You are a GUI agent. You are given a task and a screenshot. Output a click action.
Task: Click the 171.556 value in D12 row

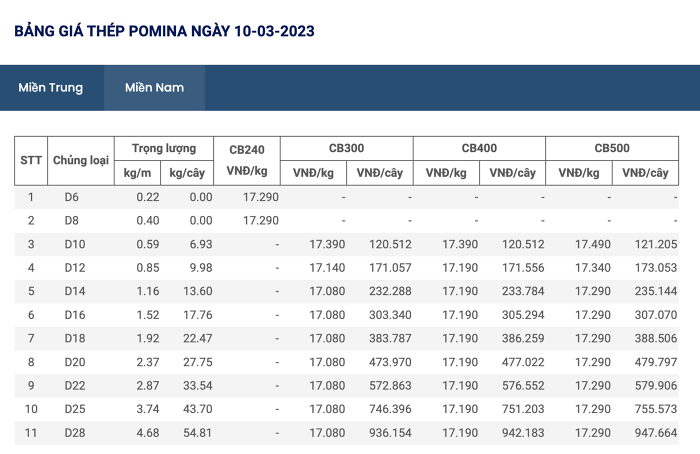pos(523,268)
